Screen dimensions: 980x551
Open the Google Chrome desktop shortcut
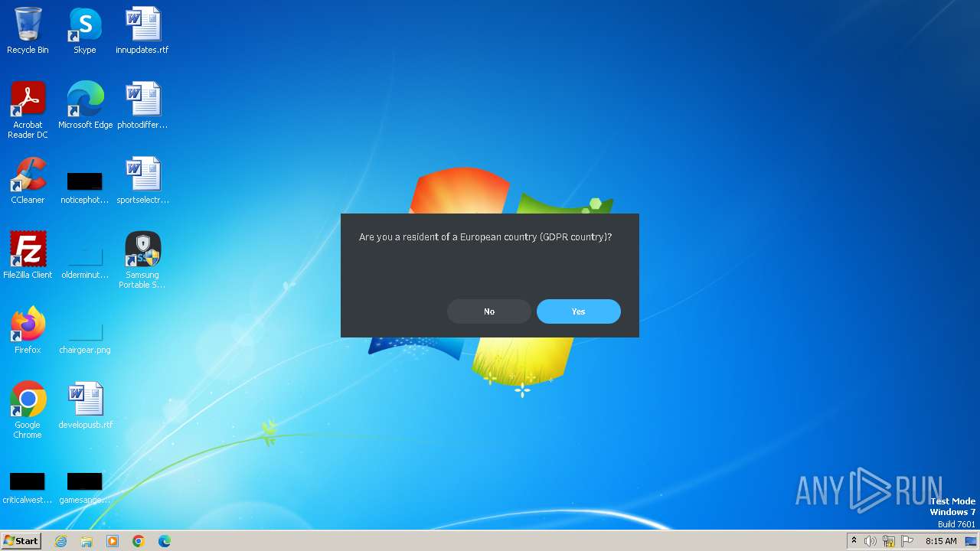point(28,410)
